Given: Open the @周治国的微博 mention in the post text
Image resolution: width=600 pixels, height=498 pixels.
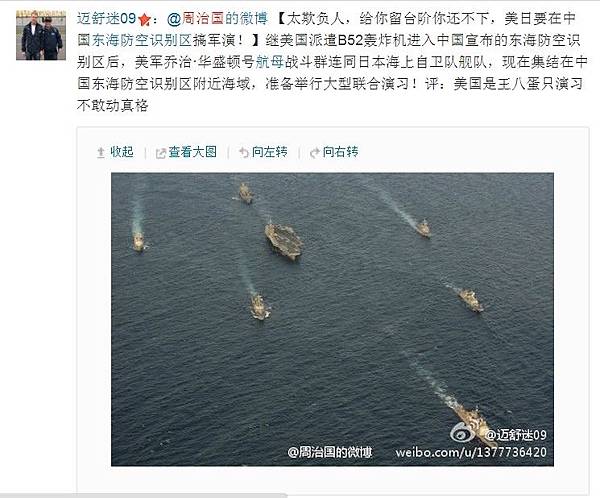Looking at the screenshot, I should (217, 18).
